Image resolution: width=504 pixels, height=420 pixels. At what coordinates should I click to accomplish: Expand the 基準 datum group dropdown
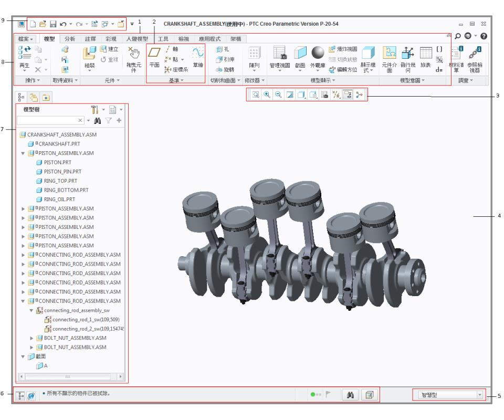[x=176, y=80]
